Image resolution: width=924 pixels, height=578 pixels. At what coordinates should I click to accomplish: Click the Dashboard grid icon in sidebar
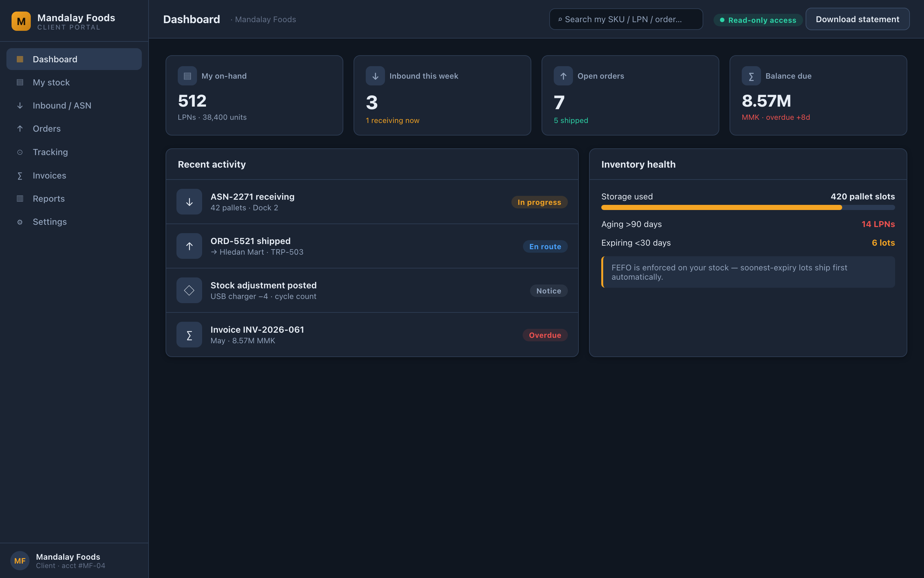pyautogui.click(x=20, y=59)
